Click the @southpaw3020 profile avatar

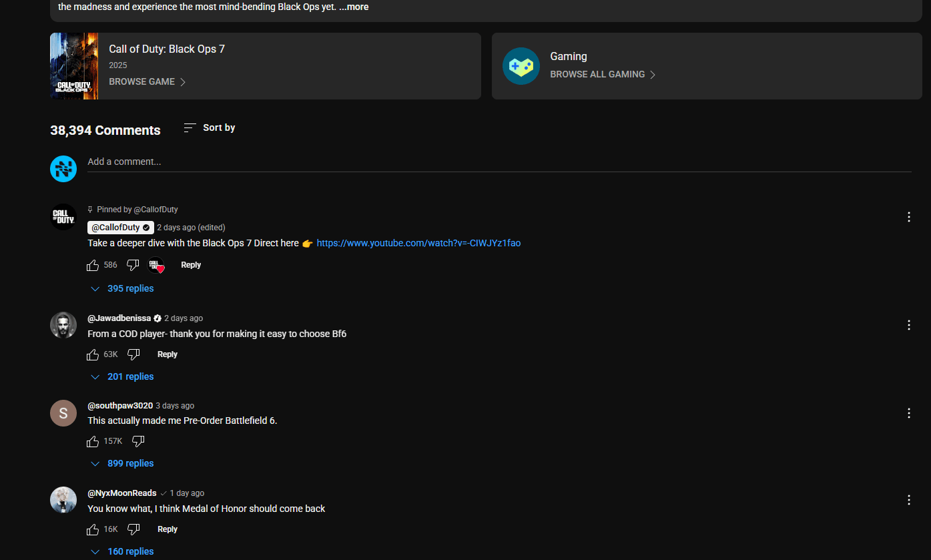(x=63, y=413)
